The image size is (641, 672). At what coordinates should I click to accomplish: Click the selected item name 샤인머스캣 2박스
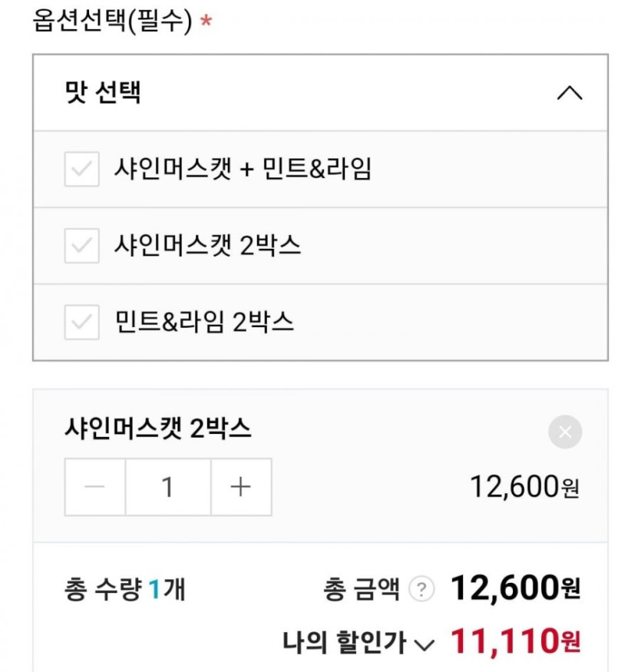158,430
